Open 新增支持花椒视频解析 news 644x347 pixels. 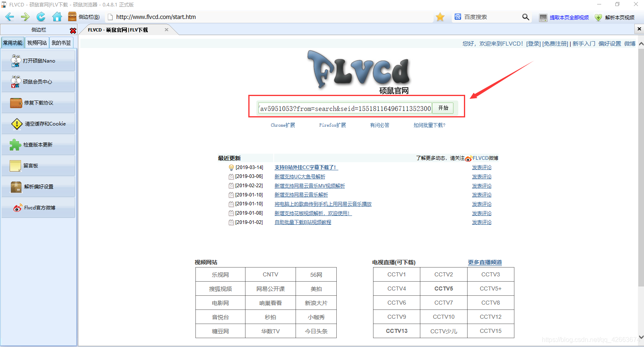313,213
